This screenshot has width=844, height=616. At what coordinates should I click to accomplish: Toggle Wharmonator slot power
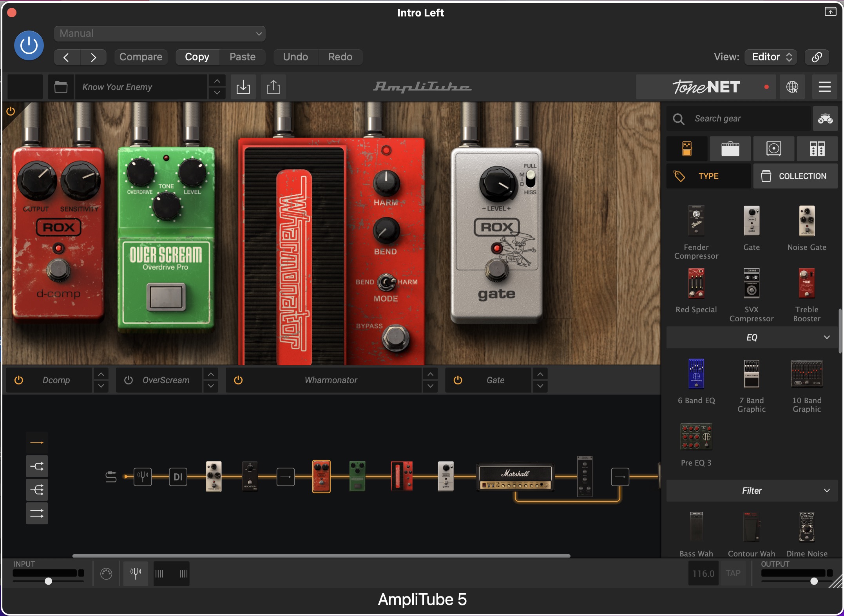coord(238,380)
